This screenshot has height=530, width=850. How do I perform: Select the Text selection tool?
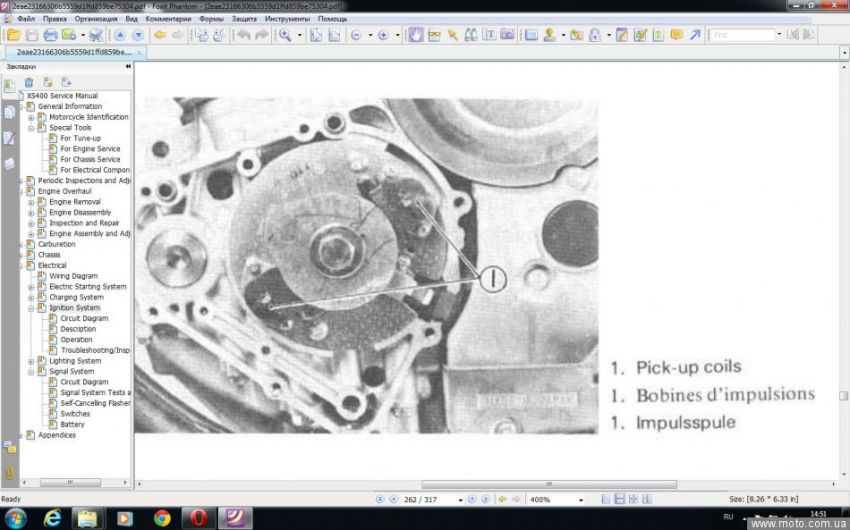click(x=489, y=35)
